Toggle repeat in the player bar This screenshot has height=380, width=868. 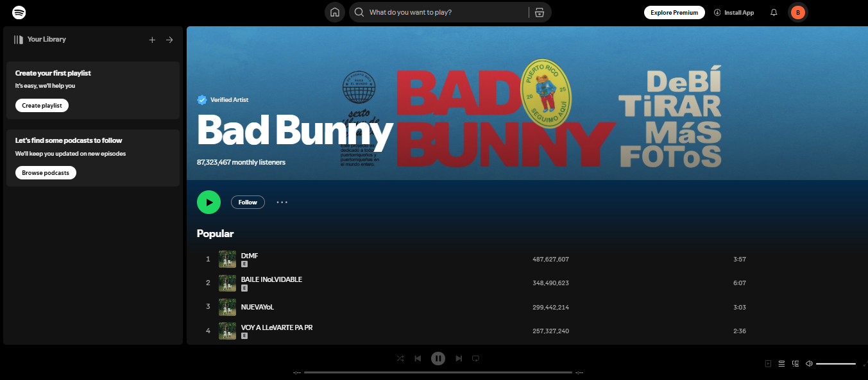tap(476, 358)
